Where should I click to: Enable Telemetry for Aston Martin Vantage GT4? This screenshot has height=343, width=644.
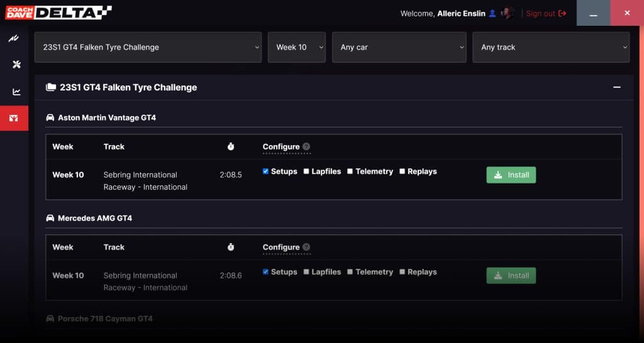350,171
